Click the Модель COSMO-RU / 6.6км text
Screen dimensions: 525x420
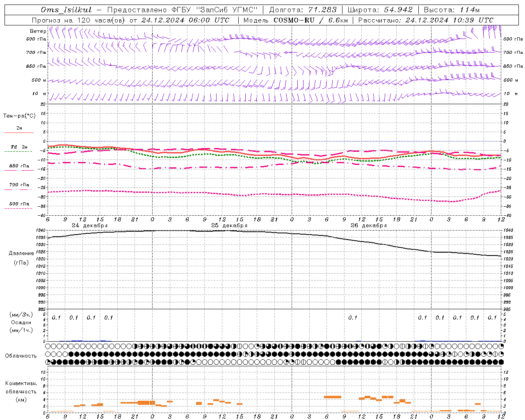(x=295, y=20)
